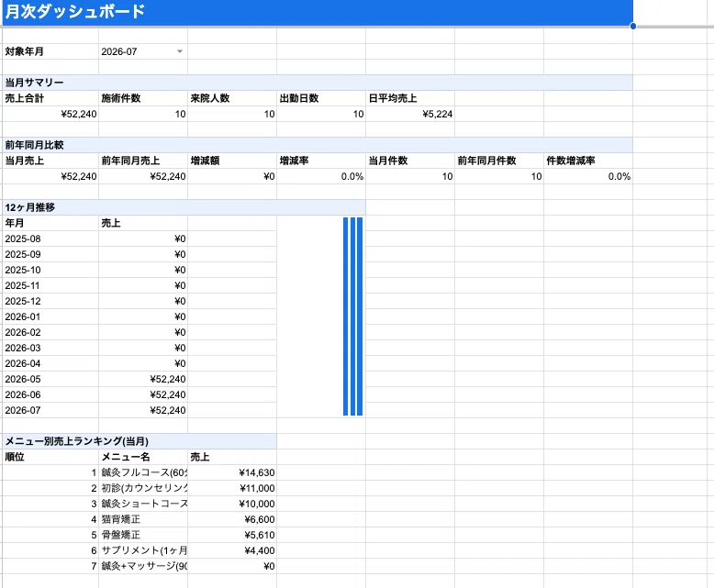
Task: Click the 当月件数 header cell
Action: click(x=410, y=161)
